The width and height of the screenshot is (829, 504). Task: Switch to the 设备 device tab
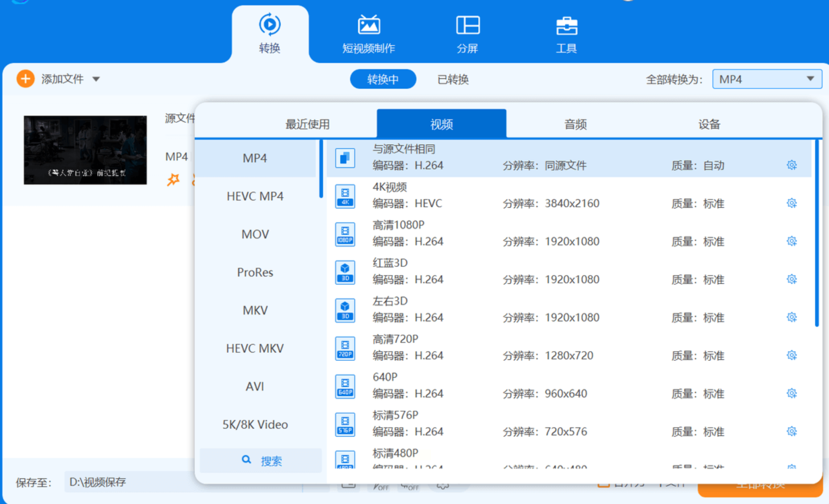(709, 124)
